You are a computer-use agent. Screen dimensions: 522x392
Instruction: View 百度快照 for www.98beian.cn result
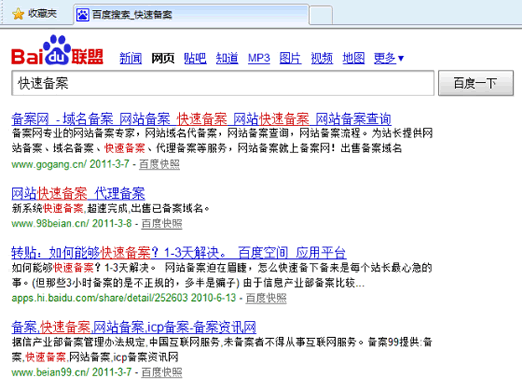click(x=162, y=223)
